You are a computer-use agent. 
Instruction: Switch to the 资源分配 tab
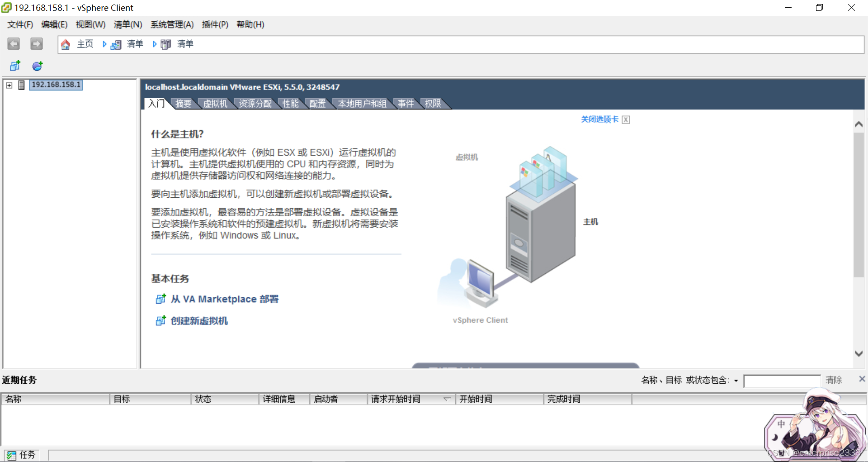coord(255,104)
